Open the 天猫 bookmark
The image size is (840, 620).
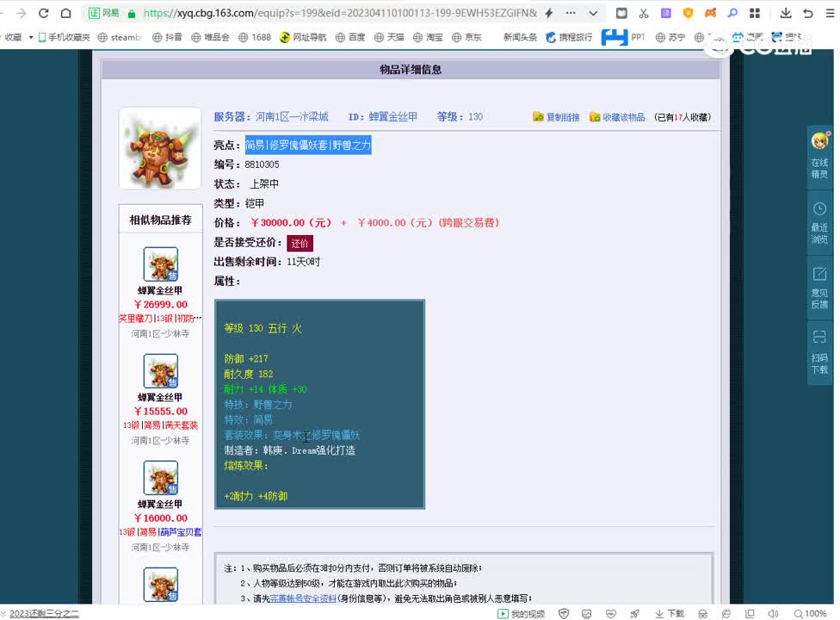click(x=389, y=37)
